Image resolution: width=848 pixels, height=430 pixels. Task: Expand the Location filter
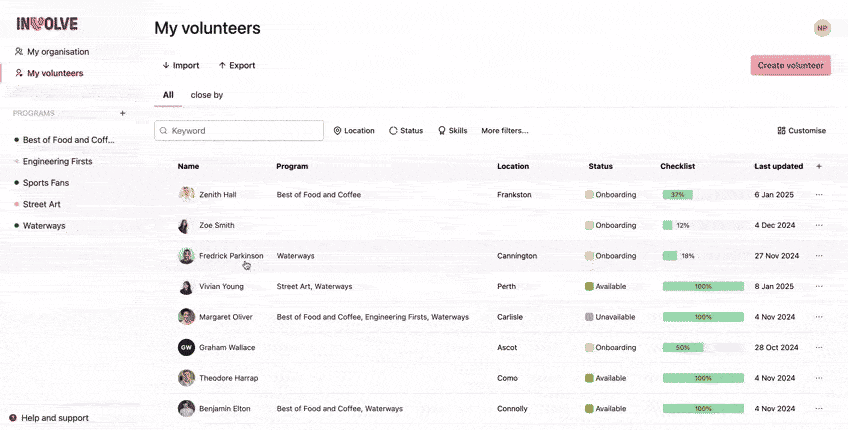point(354,131)
